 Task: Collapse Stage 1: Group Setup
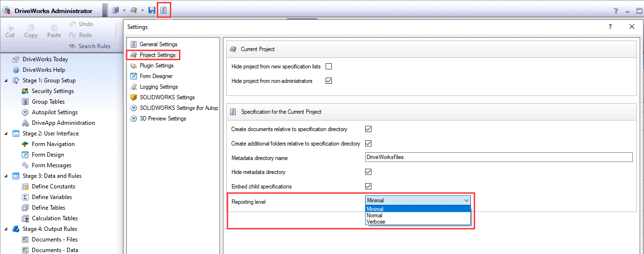(x=6, y=80)
